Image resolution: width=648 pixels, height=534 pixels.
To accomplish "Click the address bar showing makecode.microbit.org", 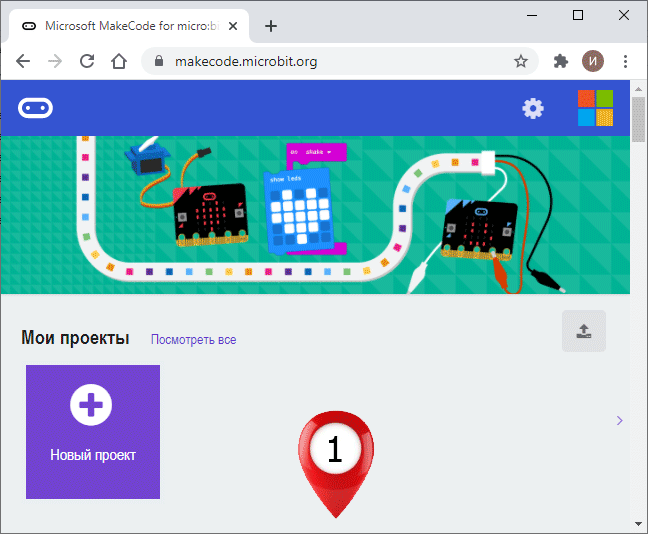I will tap(340, 61).
